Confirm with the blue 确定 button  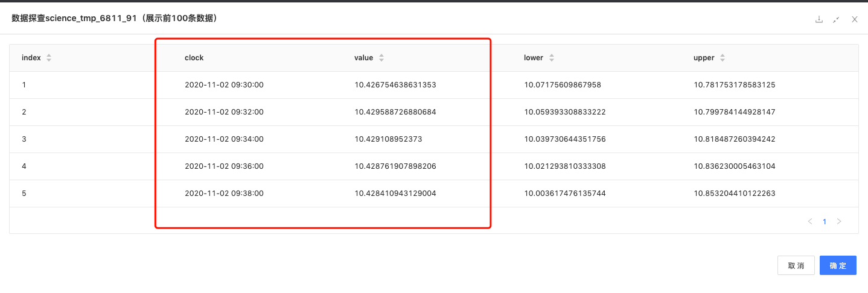coord(838,265)
